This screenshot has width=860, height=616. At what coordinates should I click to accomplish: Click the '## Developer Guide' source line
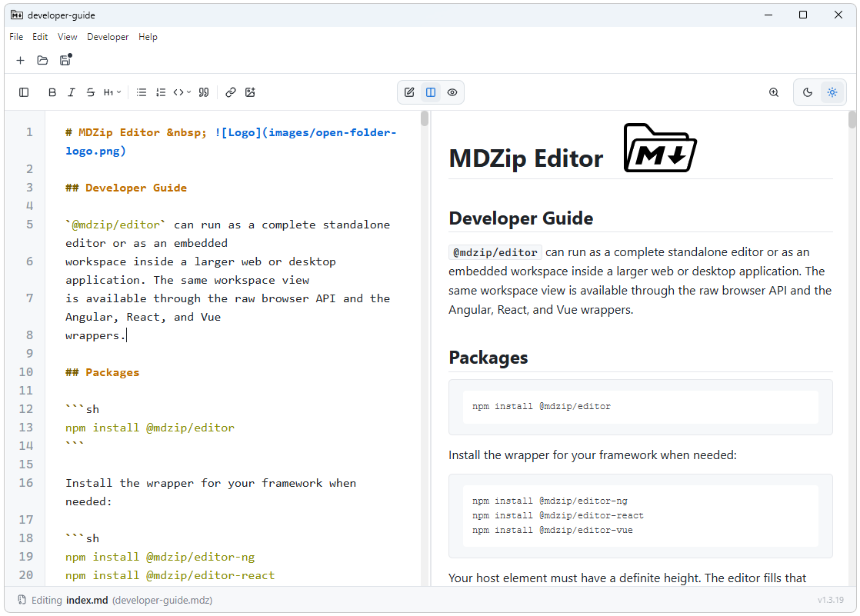(126, 188)
